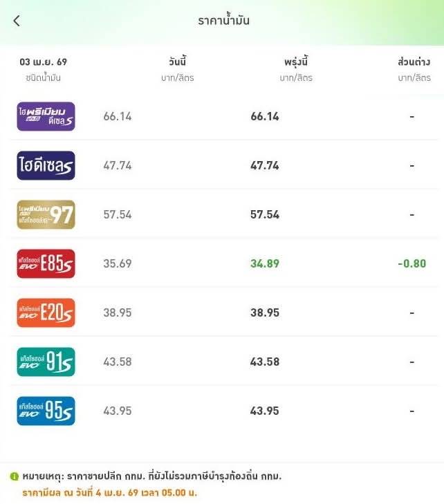The image size is (444, 504).
Task: Tap the navy Hi Diesel S logo
Action: [x=46, y=165]
